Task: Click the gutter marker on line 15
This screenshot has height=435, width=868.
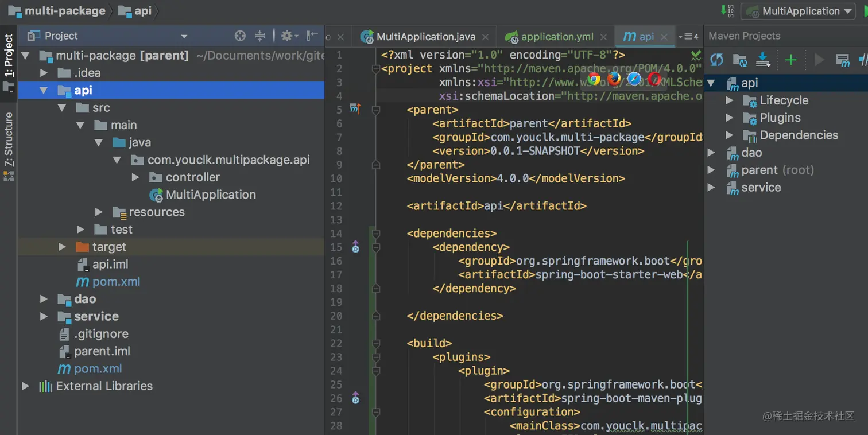Action: click(x=355, y=247)
